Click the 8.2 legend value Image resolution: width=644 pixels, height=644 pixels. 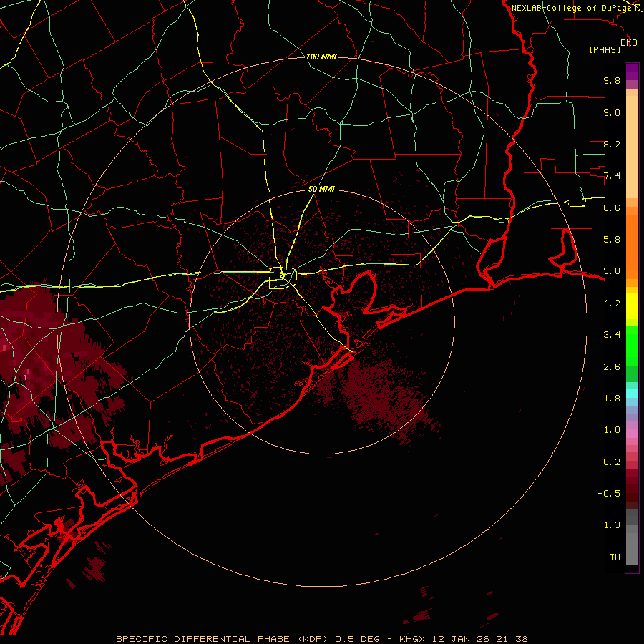click(612, 144)
